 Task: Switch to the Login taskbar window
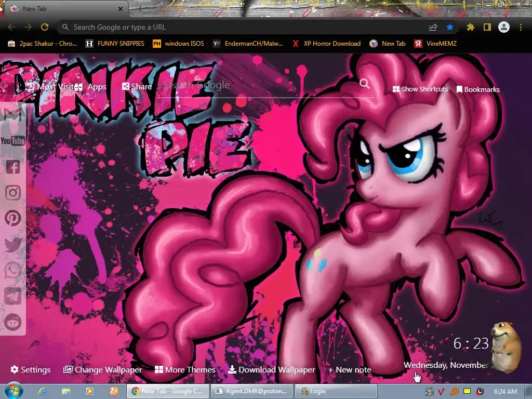336,391
